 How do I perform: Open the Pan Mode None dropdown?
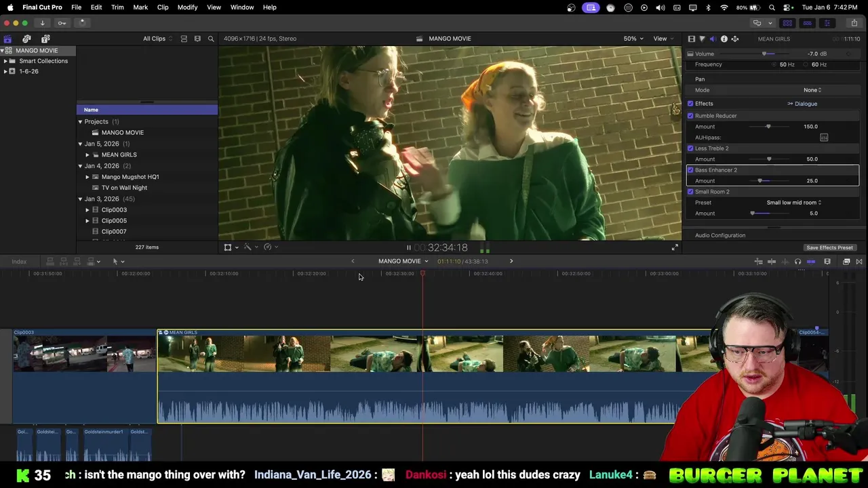coord(812,90)
